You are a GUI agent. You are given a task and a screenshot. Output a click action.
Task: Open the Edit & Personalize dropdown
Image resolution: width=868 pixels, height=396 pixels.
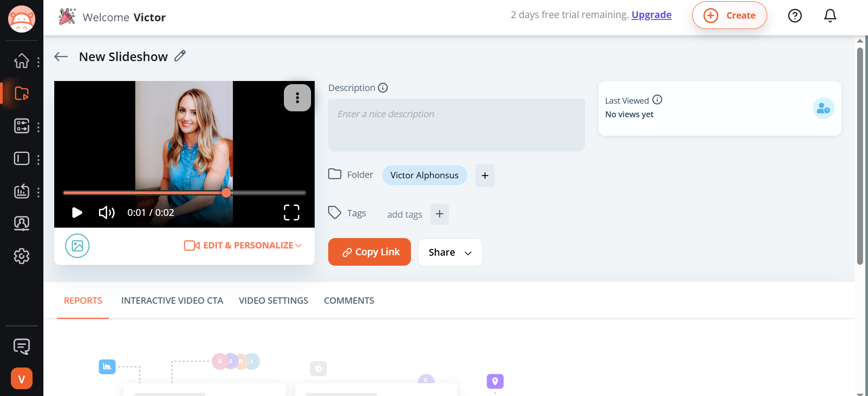click(x=243, y=245)
